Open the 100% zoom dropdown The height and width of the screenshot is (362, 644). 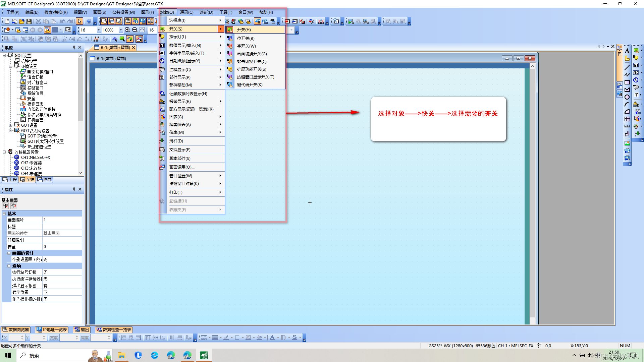pyautogui.click(x=121, y=30)
